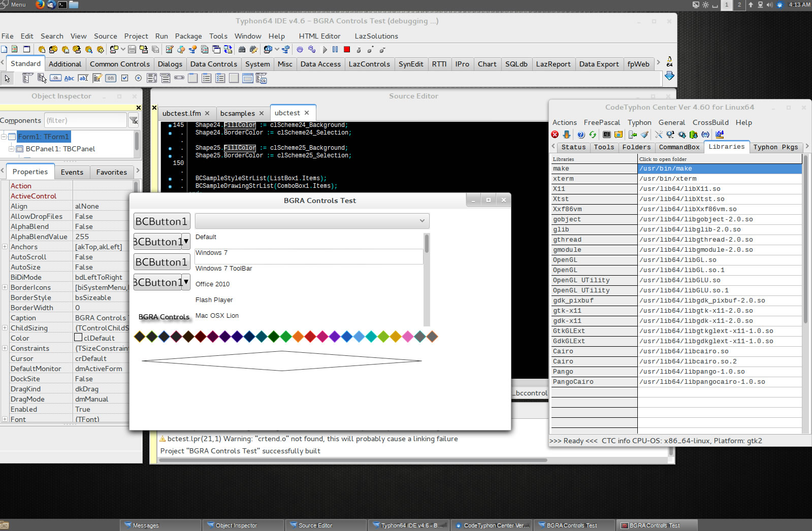Open the Project menu in the IDE
Screen dimensions: 812x531
tap(136, 36)
